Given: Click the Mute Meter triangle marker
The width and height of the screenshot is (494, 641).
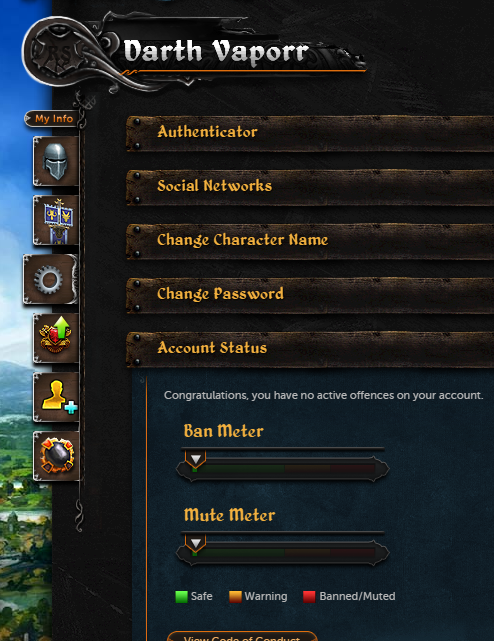Looking at the screenshot, I should (x=195, y=543).
